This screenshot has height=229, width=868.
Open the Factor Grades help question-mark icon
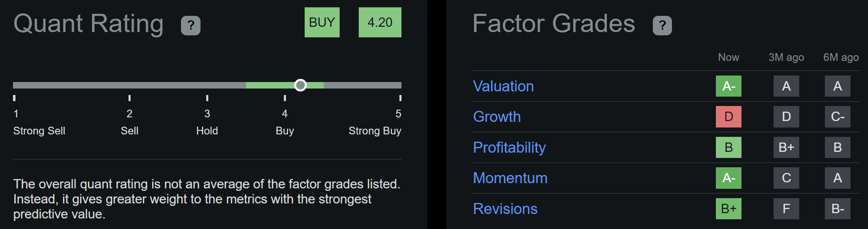pos(662,26)
